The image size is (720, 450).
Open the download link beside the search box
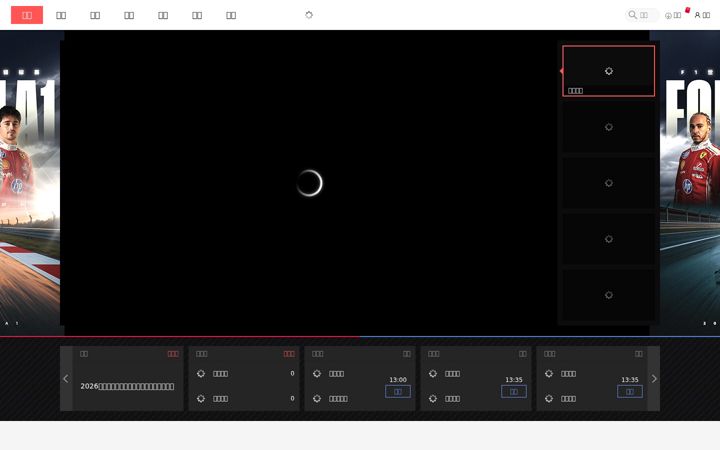pyautogui.click(x=673, y=15)
